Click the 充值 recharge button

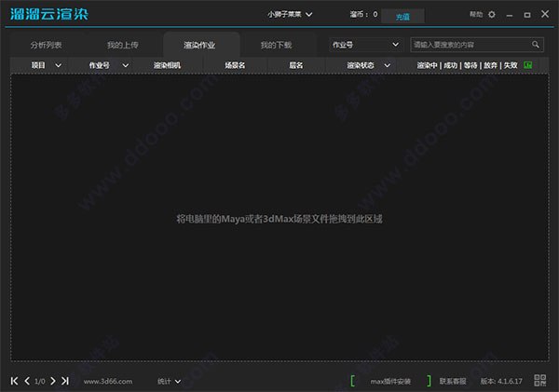pyautogui.click(x=402, y=17)
